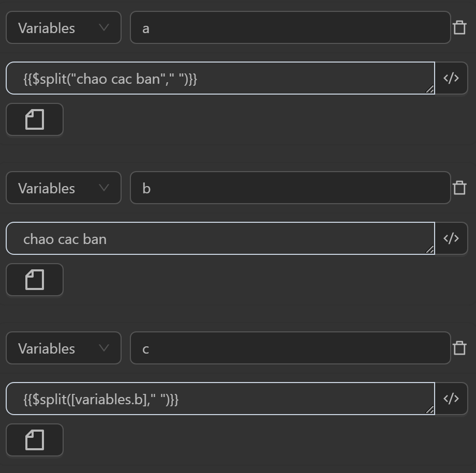The height and width of the screenshot is (473, 476).
Task: Open Variables dropdown for variable c
Action: tap(64, 348)
